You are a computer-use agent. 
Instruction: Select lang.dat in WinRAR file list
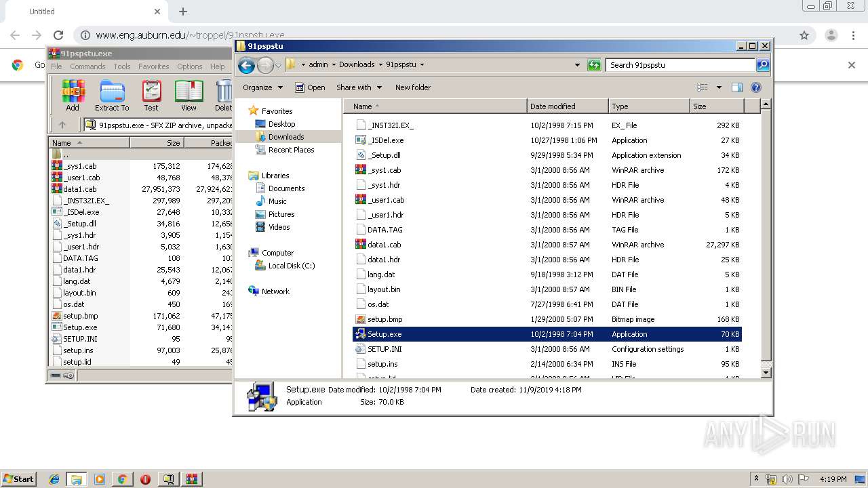click(x=77, y=281)
